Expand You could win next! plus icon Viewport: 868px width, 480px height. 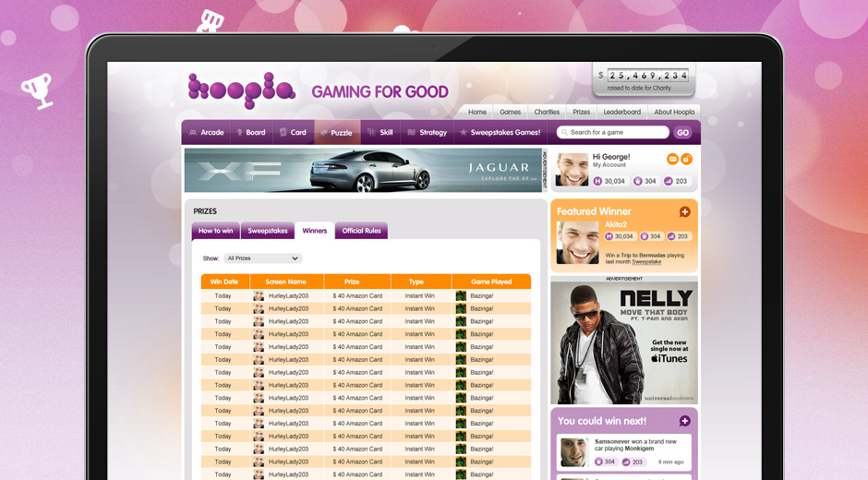point(685,421)
